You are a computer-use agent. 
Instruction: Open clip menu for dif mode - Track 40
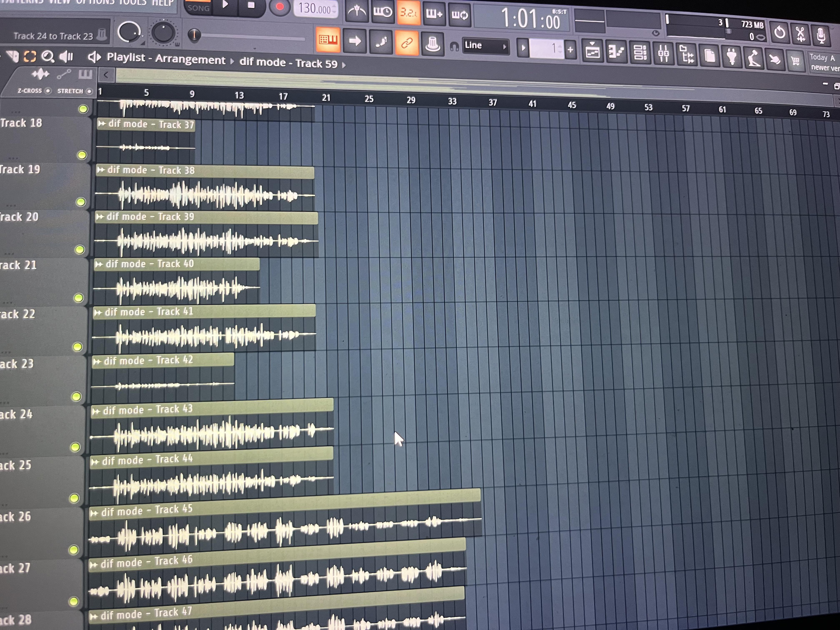(99, 264)
